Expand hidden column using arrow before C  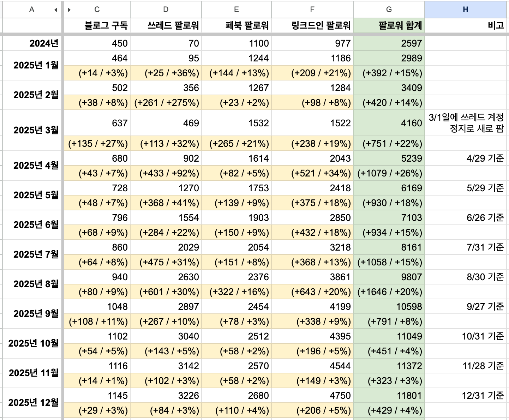[x=69, y=10]
